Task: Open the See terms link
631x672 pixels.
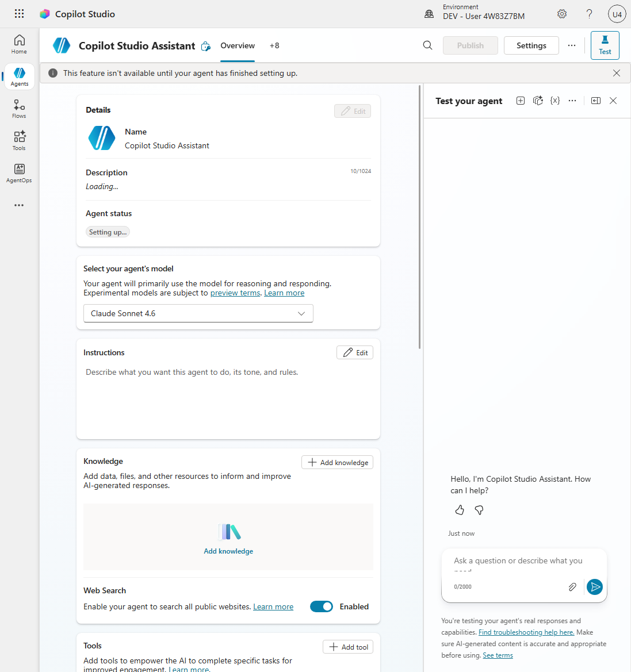Action: [x=498, y=655]
